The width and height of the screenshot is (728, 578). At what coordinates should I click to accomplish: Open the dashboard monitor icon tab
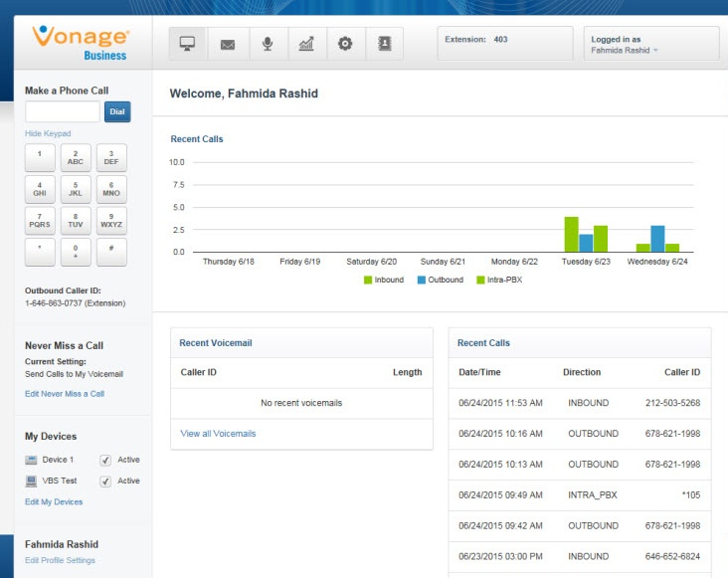tap(186, 44)
